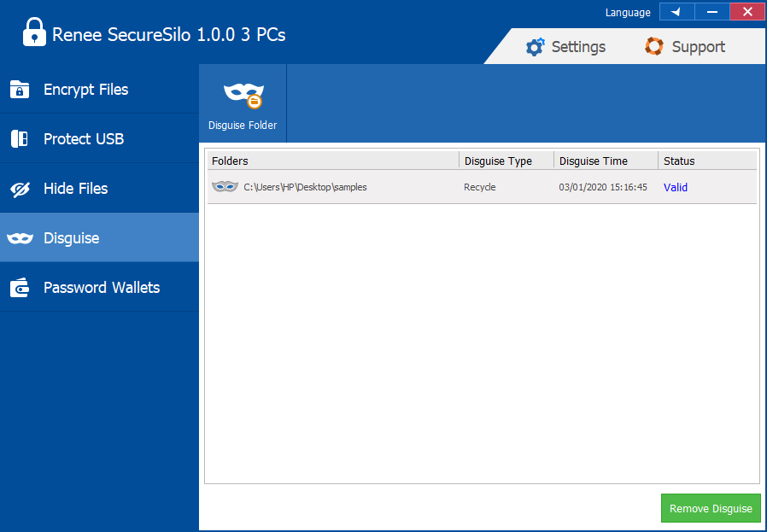Open the Support tab
Screen dimensions: 767x532
coord(685,47)
